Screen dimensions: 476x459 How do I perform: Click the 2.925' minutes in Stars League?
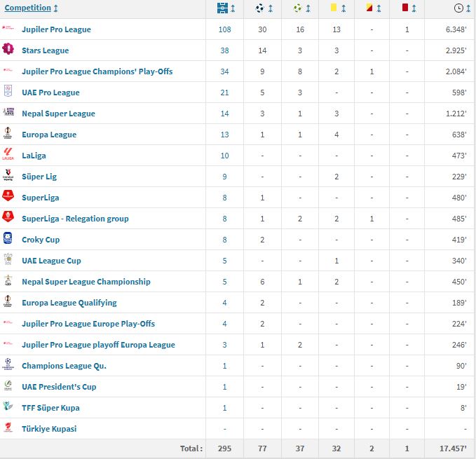coord(456,50)
